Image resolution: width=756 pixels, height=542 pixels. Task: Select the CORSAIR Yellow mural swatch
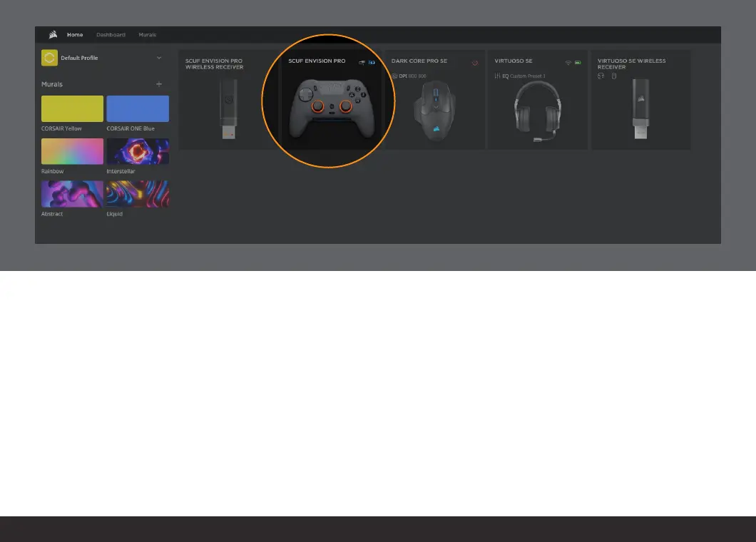click(x=72, y=108)
